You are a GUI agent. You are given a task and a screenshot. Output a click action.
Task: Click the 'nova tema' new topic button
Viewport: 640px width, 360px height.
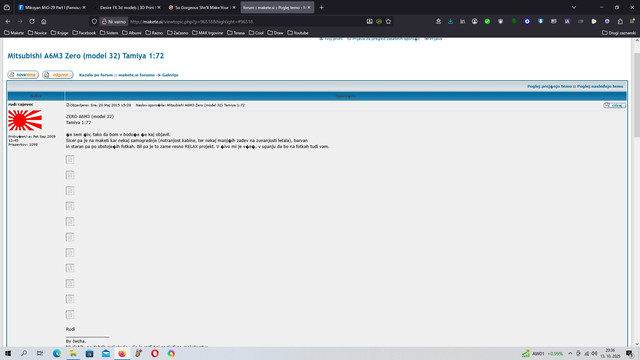23,75
